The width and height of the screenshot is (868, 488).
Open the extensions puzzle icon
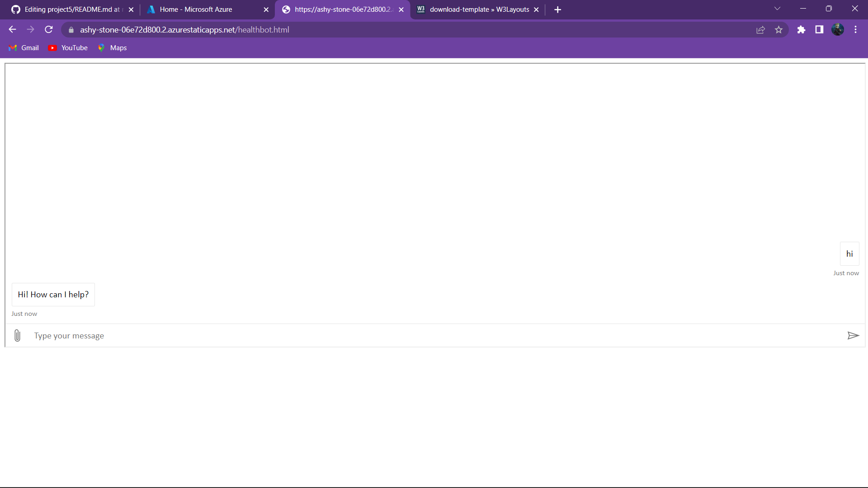[801, 30]
